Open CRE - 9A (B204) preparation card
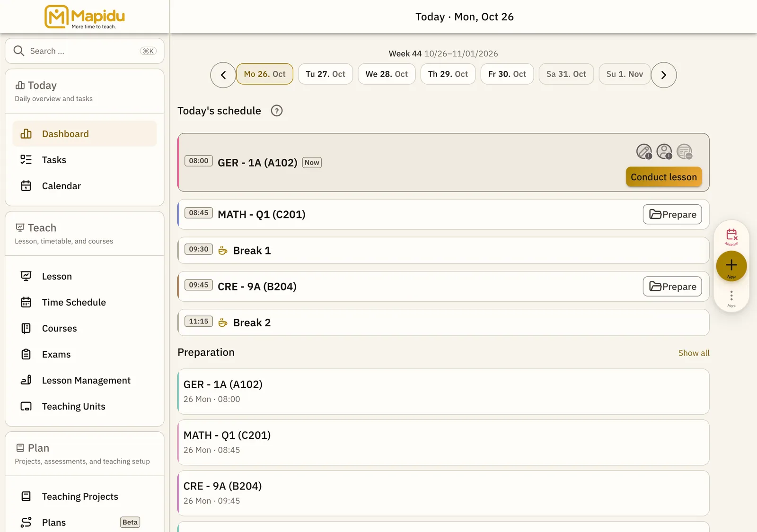The width and height of the screenshot is (757, 532). [443, 493]
